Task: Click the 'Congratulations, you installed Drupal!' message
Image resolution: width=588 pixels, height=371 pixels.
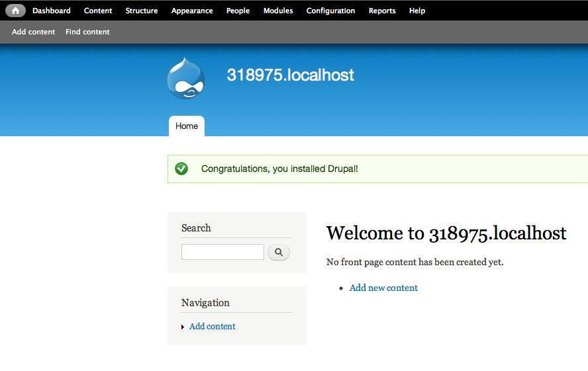Action: (279, 169)
